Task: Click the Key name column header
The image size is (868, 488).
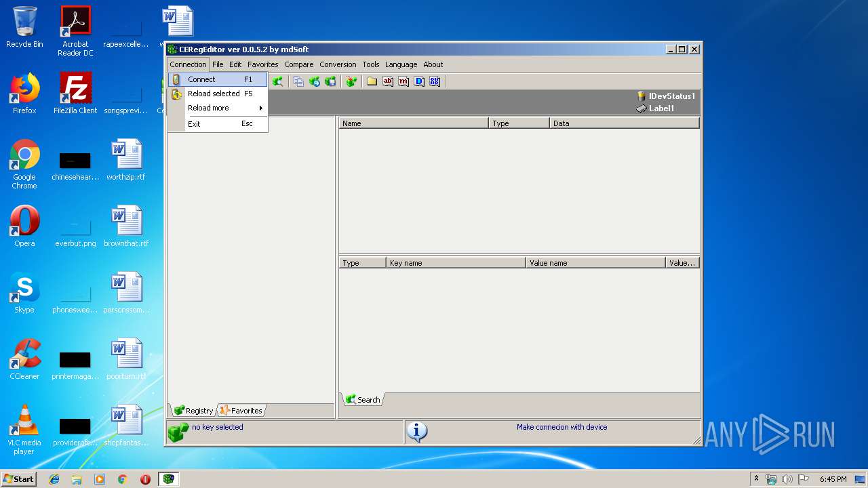Action: tap(456, 263)
